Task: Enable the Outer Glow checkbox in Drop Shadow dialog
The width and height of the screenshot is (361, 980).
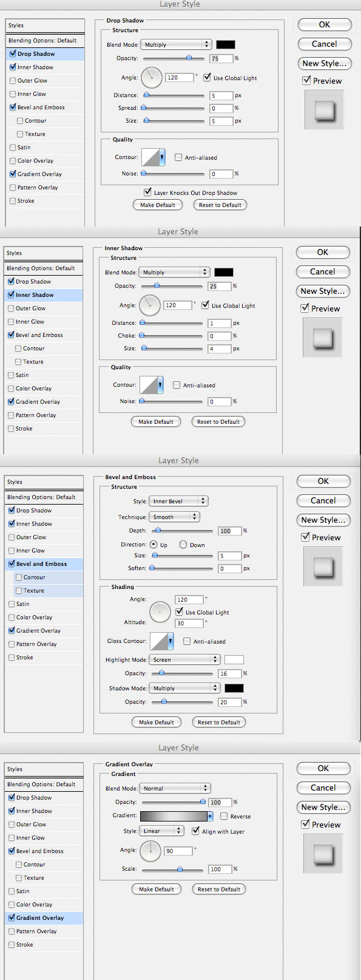Action: tap(13, 81)
